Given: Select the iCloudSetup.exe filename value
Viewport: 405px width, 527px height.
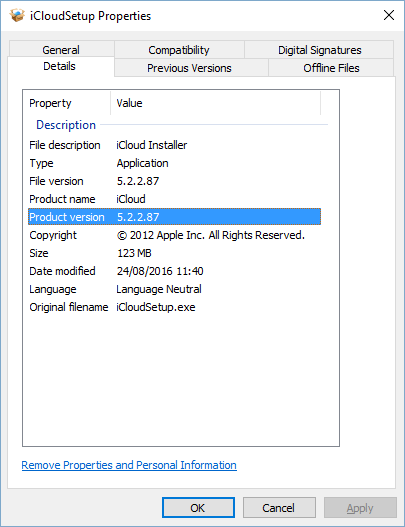Looking at the screenshot, I should pyautogui.click(x=156, y=307).
